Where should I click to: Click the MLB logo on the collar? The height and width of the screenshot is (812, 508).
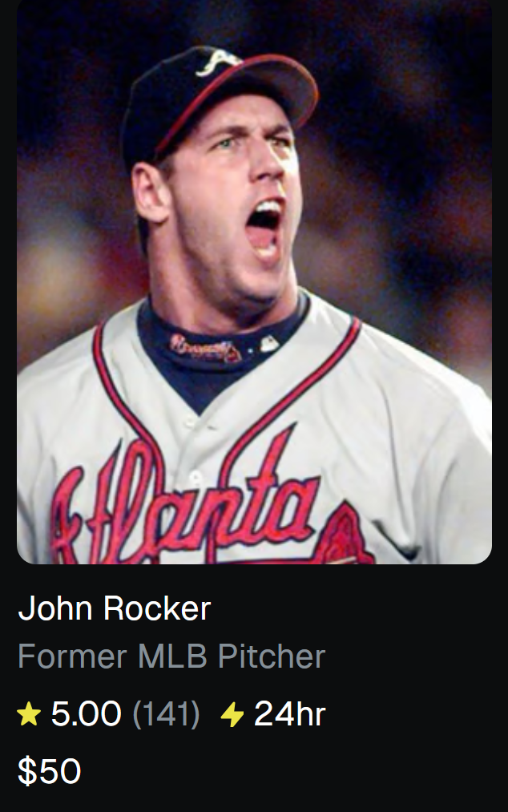pos(269,343)
